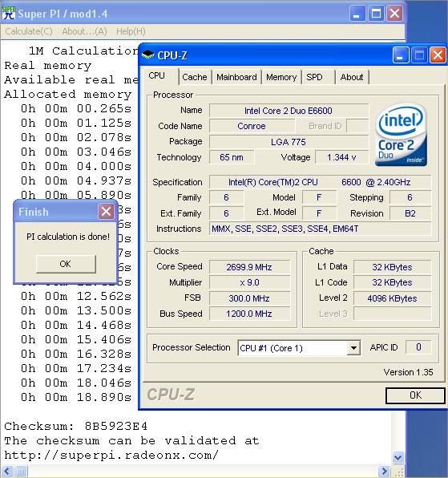
Task: Click the 0h 00m 12.562s result line
Action: click(76, 296)
